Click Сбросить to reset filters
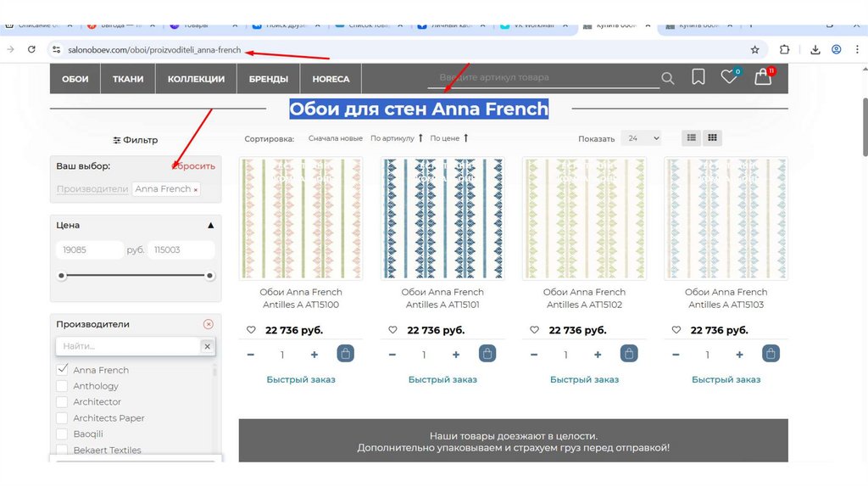The width and height of the screenshot is (868, 487). pos(193,166)
